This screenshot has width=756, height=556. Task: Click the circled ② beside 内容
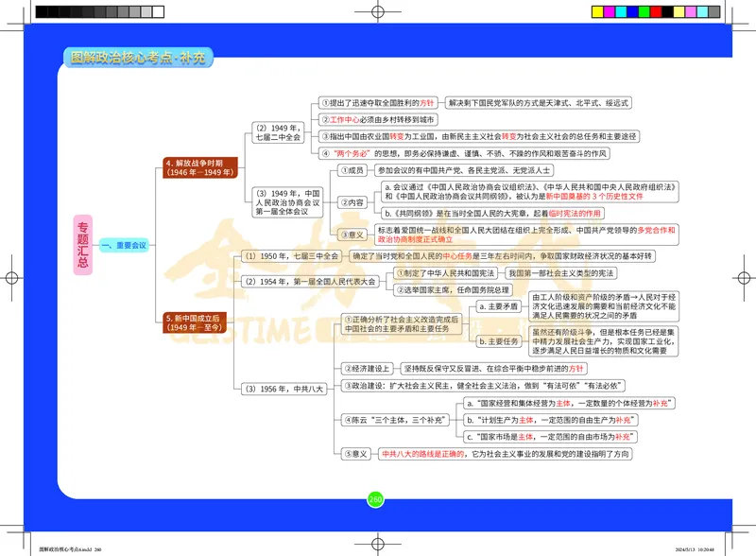point(344,203)
